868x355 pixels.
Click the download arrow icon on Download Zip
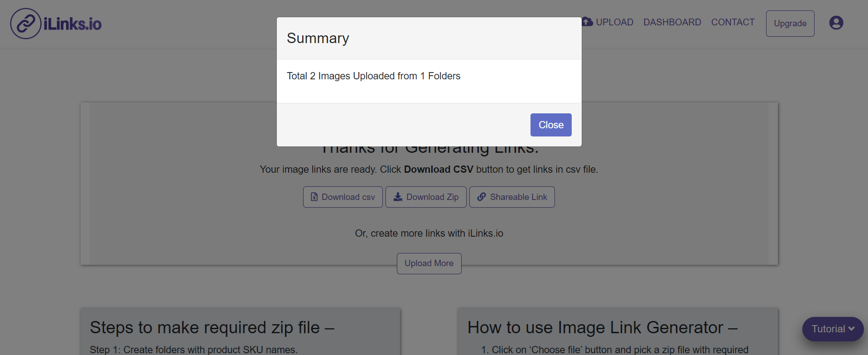[x=398, y=197]
